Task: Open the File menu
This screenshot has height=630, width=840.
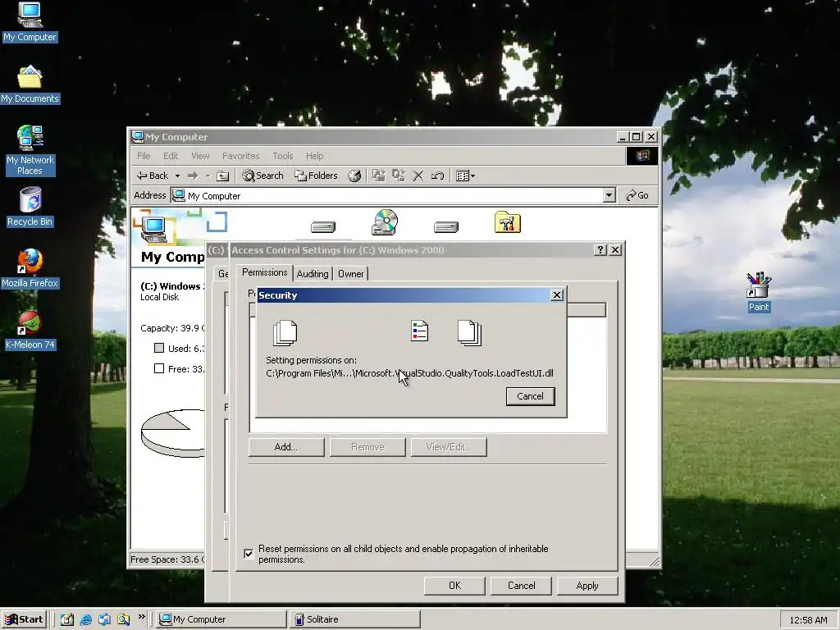Action: 144,156
